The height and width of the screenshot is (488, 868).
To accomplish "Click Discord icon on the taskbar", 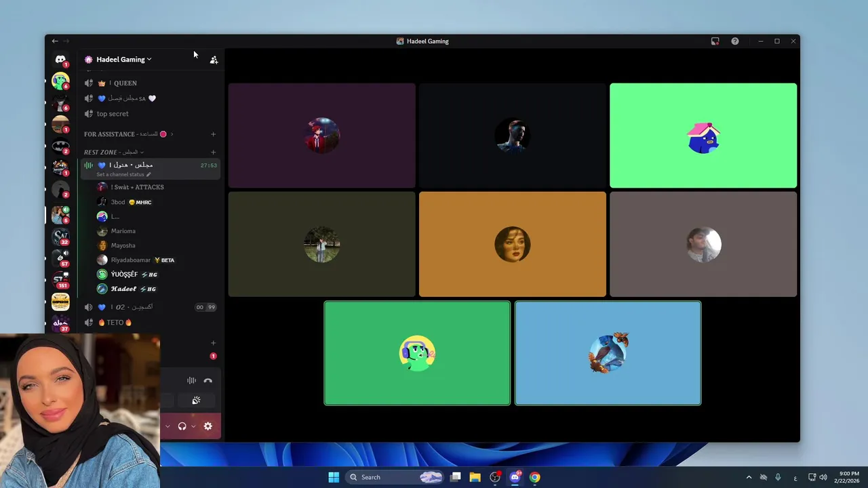I will [515, 477].
